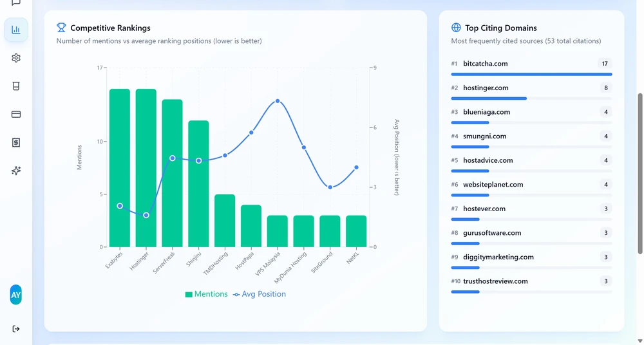Click the AY user avatar
This screenshot has height=345, width=644.
pyautogui.click(x=15, y=295)
